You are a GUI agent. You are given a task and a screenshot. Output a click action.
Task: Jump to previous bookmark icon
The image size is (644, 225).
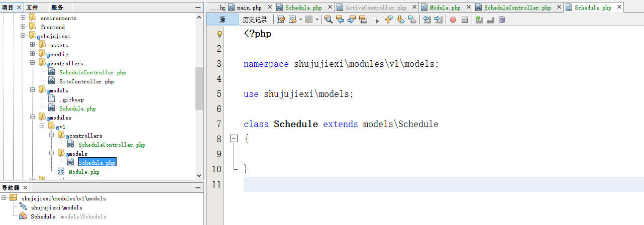[x=389, y=20]
